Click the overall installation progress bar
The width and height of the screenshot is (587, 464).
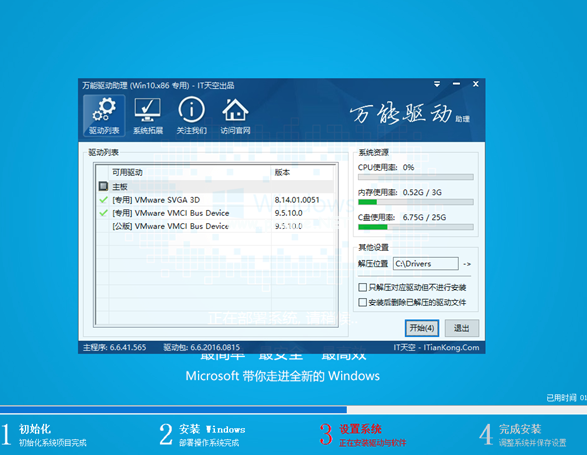point(294,410)
